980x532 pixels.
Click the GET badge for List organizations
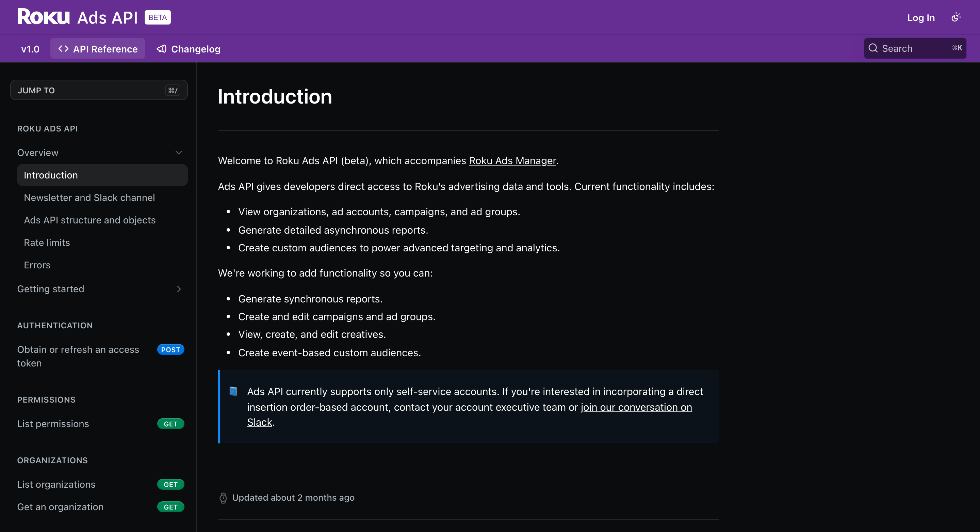170,484
